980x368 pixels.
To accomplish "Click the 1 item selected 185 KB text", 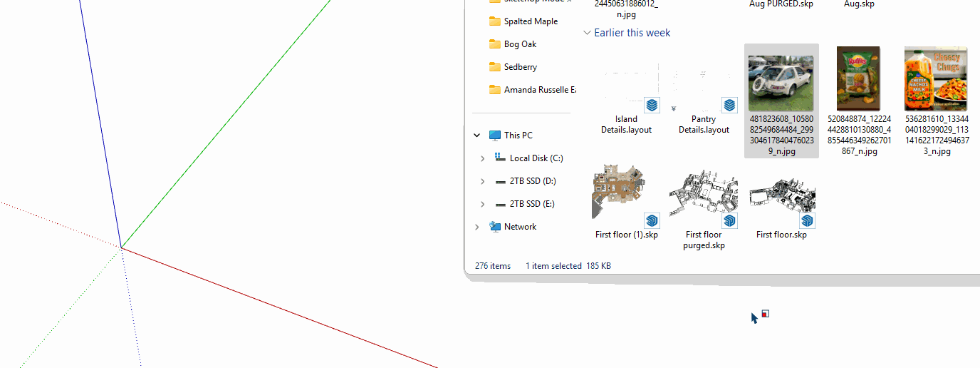I will pos(568,266).
